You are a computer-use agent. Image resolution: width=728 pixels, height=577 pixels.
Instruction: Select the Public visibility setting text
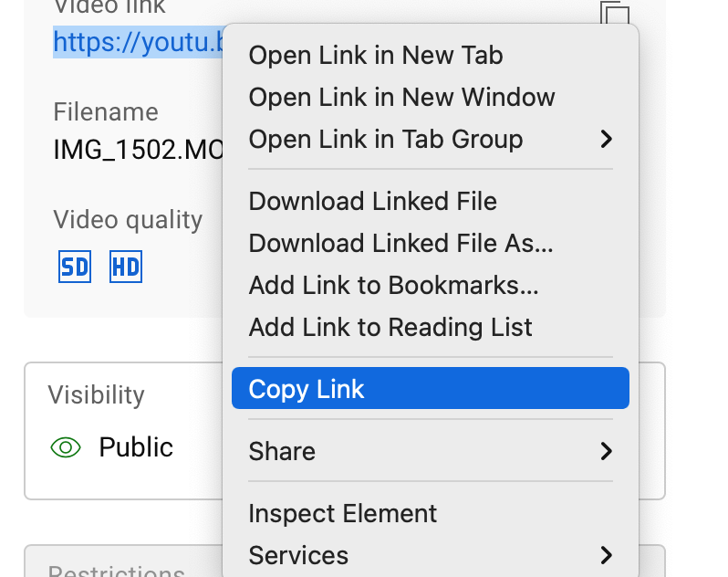[x=136, y=447]
